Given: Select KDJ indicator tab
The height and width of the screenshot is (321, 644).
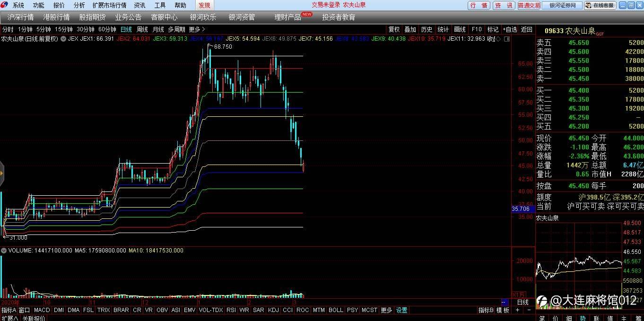Looking at the screenshot, I should 273,310.
